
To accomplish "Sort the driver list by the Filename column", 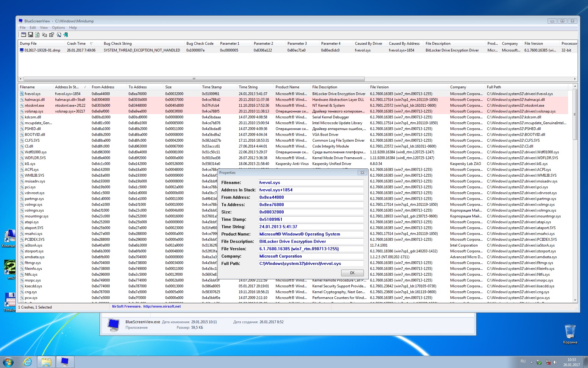I will point(28,87).
